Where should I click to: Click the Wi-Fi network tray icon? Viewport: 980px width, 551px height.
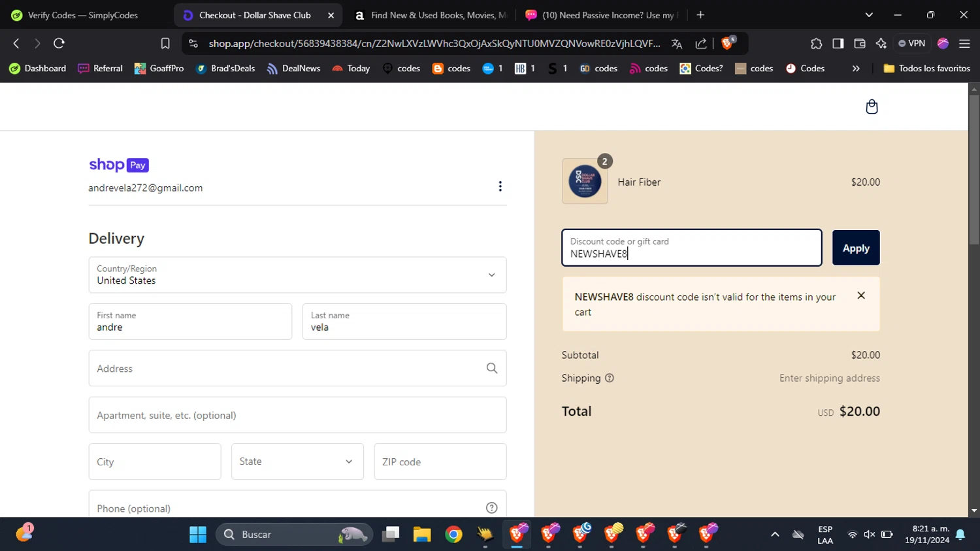[x=852, y=535]
